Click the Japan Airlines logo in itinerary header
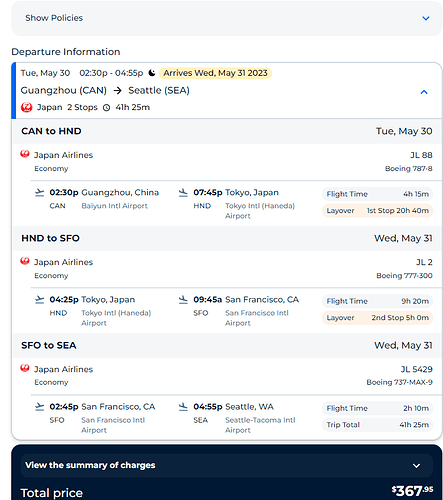 (26, 107)
